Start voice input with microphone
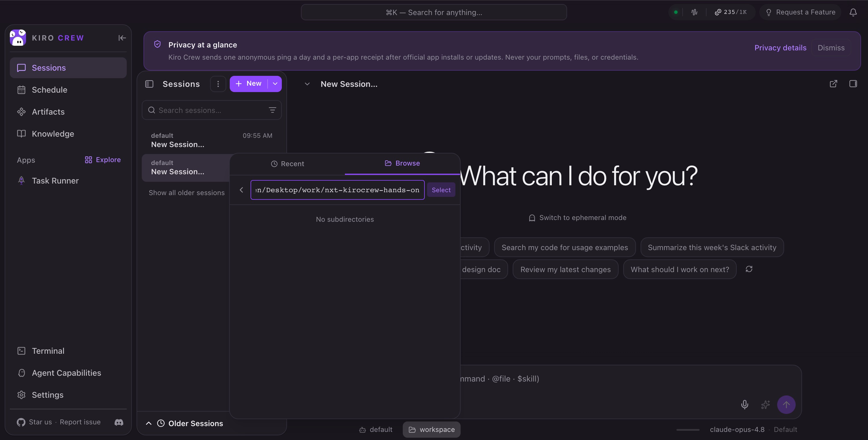 point(744,404)
